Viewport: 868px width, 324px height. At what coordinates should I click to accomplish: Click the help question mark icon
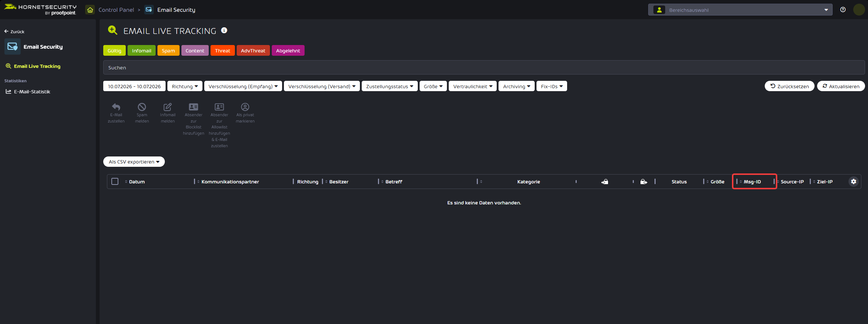click(x=843, y=10)
